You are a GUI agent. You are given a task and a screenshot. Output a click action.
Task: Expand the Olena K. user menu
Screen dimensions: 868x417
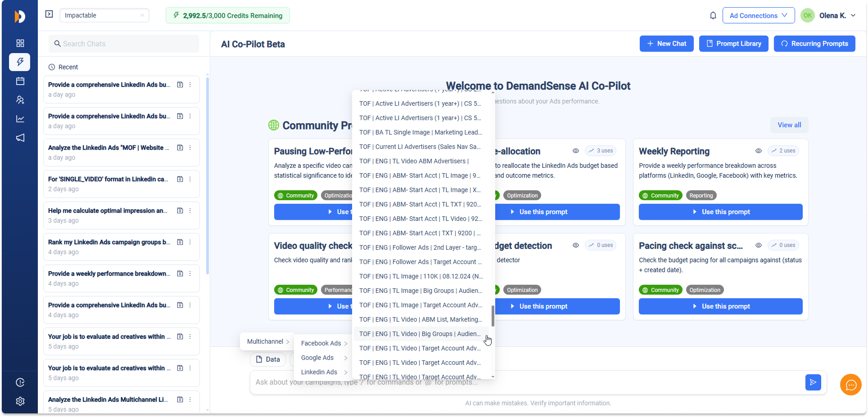point(836,16)
